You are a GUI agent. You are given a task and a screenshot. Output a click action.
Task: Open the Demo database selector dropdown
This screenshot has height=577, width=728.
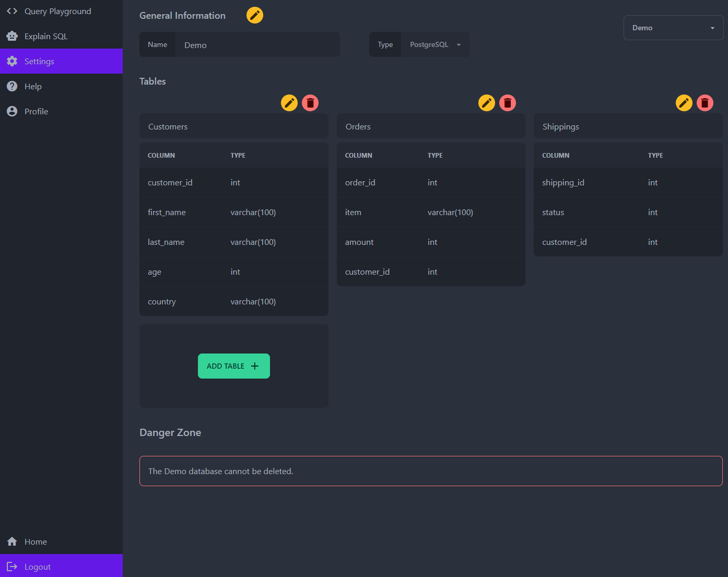click(x=673, y=28)
